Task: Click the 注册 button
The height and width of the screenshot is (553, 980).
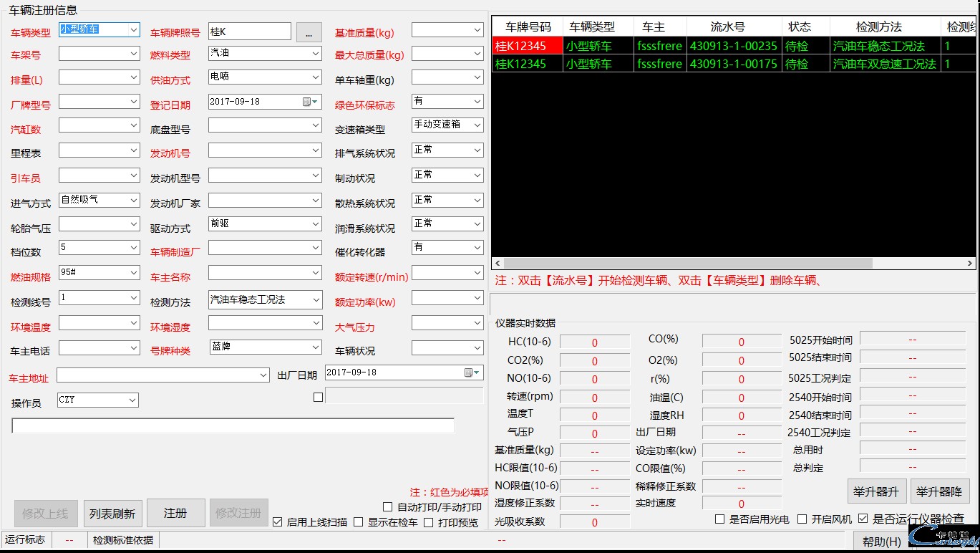Action: (175, 512)
